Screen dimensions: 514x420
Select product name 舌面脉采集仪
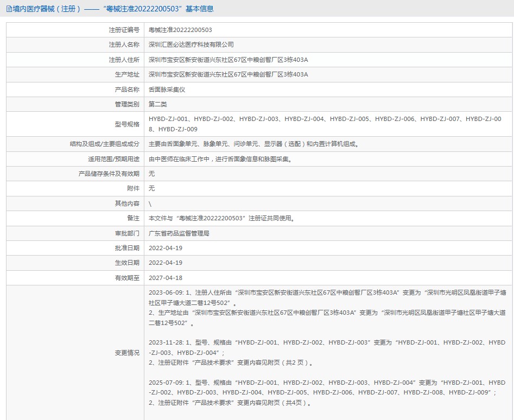pyautogui.click(x=167, y=90)
